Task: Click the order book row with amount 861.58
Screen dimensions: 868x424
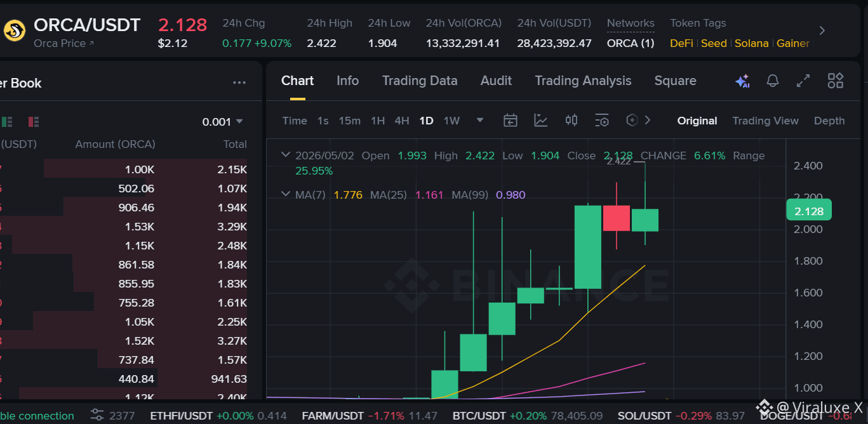Action: [124, 265]
